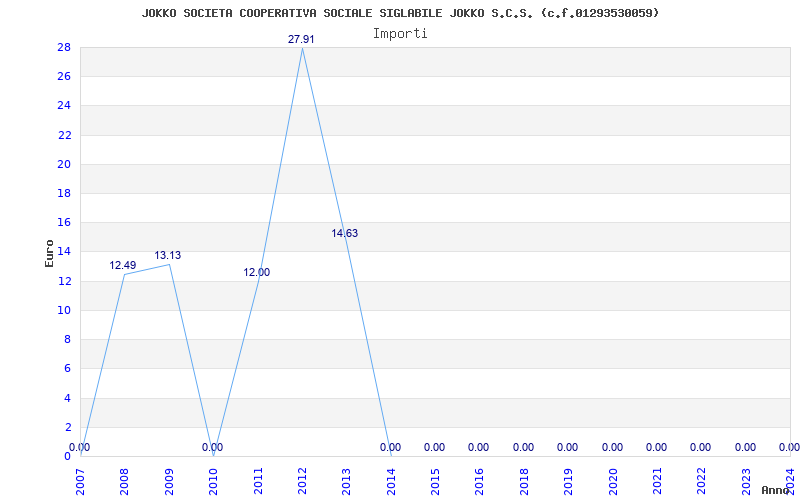Click the 2024 year axis label

coord(791,481)
